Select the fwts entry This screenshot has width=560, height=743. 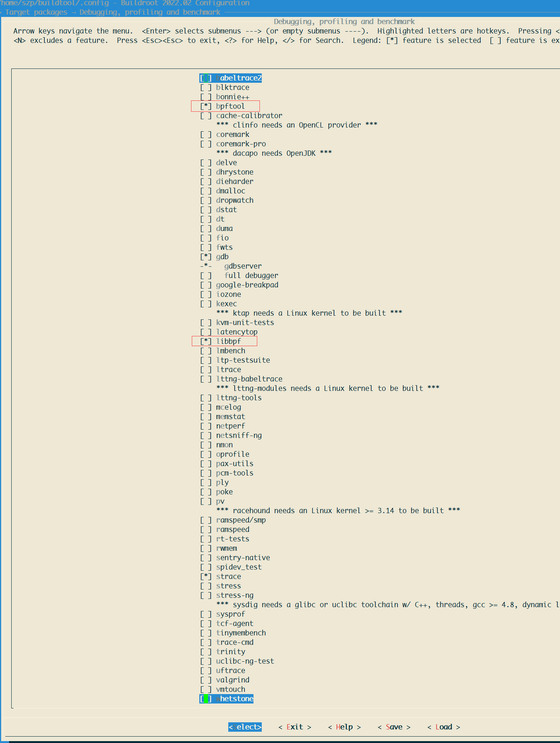[216, 247]
